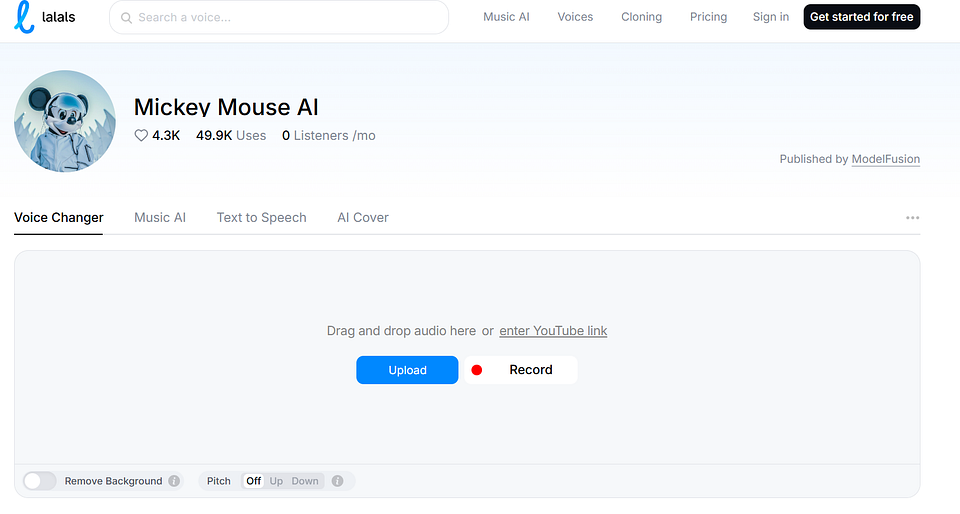This screenshot has height=514, width=960.
Task: Set Pitch to Down
Action: [x=305, y=481]
